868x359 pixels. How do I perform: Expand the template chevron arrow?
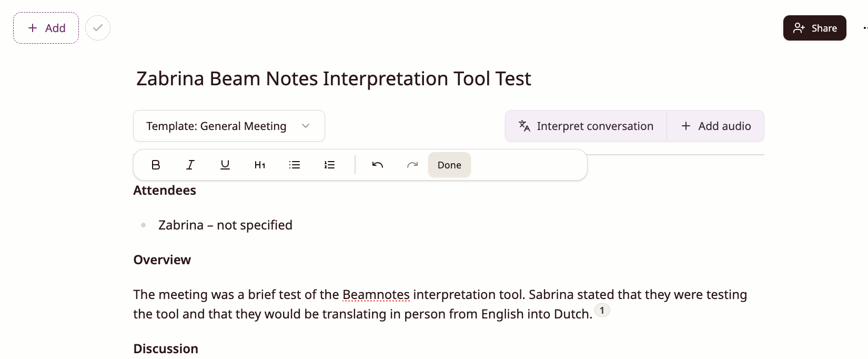[x=306, y=126]
